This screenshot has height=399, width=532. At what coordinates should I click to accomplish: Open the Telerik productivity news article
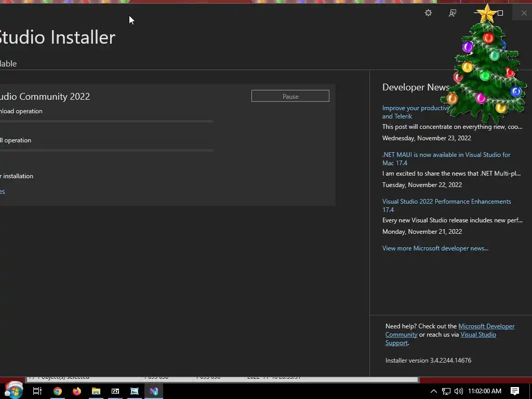point(416,112)
